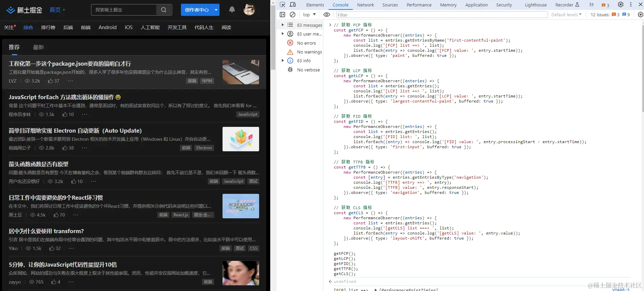Switch to the Memory tab

coord(448,5)
